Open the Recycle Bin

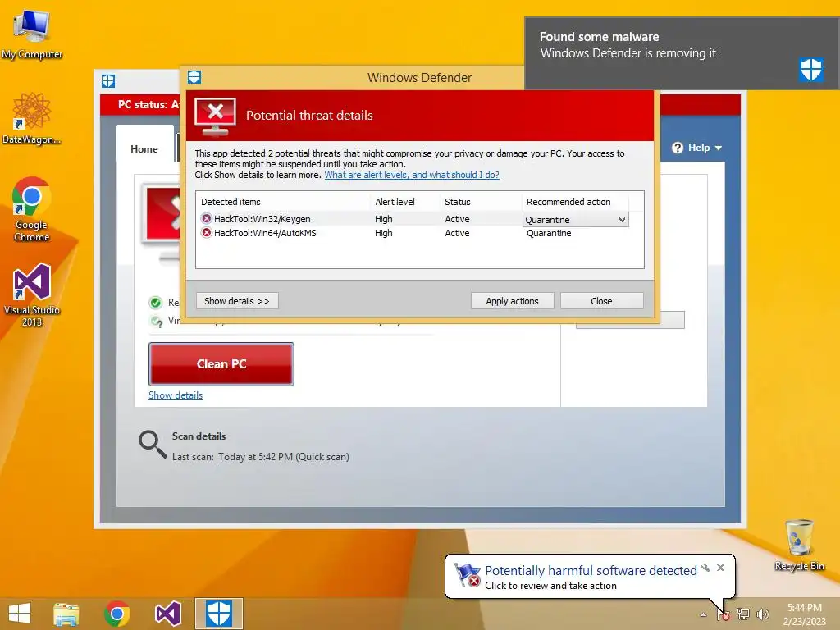click(799, 545)
